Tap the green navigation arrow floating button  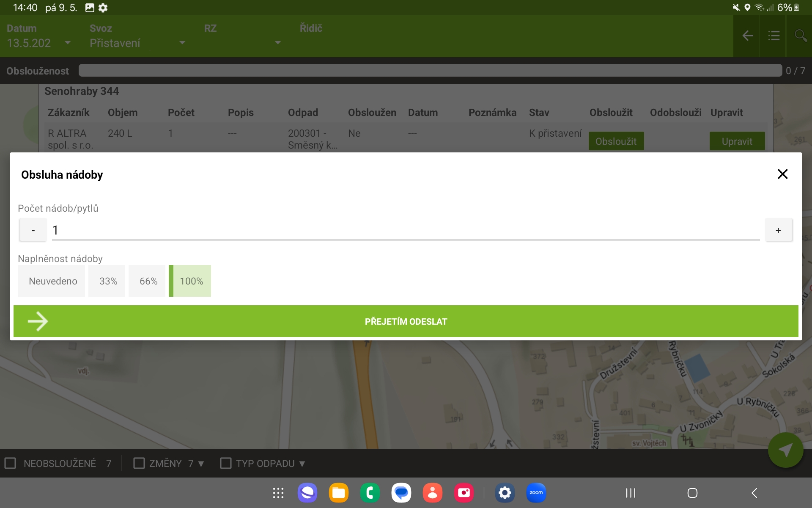click(785, 450)
